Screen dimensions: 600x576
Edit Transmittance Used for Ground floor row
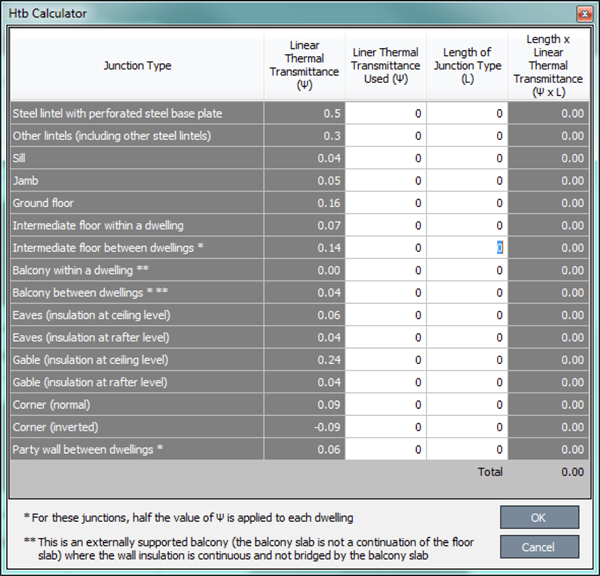click(386, 203)
